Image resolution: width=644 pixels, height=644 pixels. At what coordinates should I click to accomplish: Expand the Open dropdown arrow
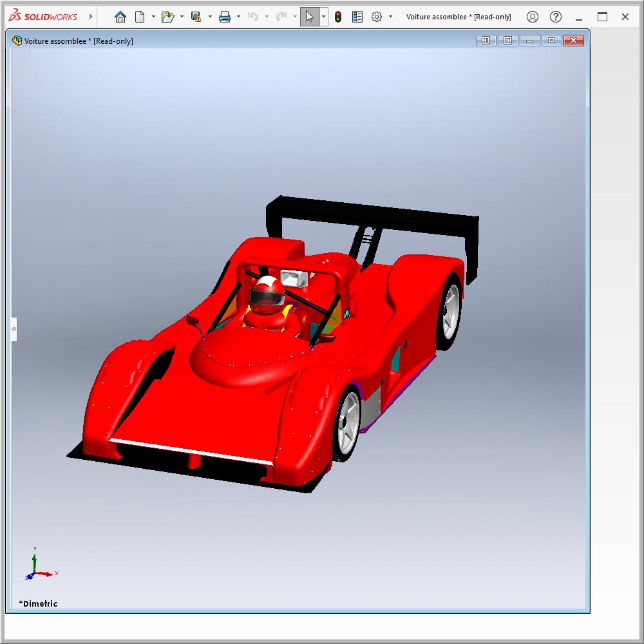pos(182,17)
